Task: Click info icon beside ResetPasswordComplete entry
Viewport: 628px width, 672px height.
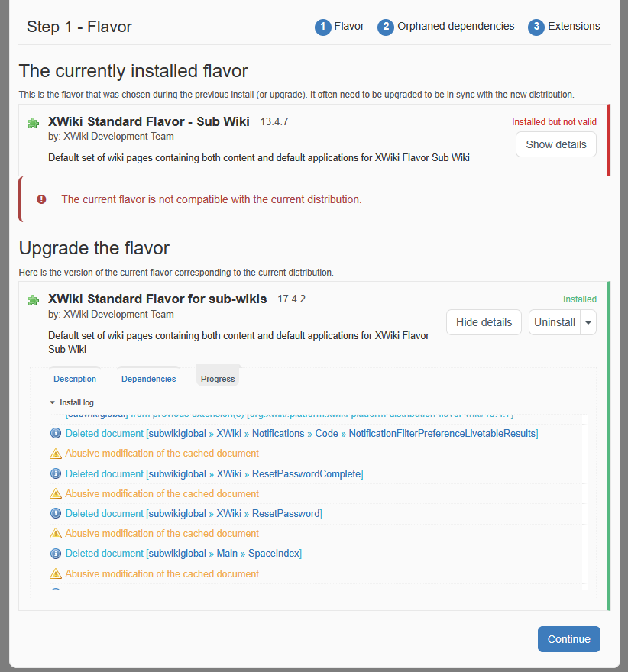Action: pos(56,473)
